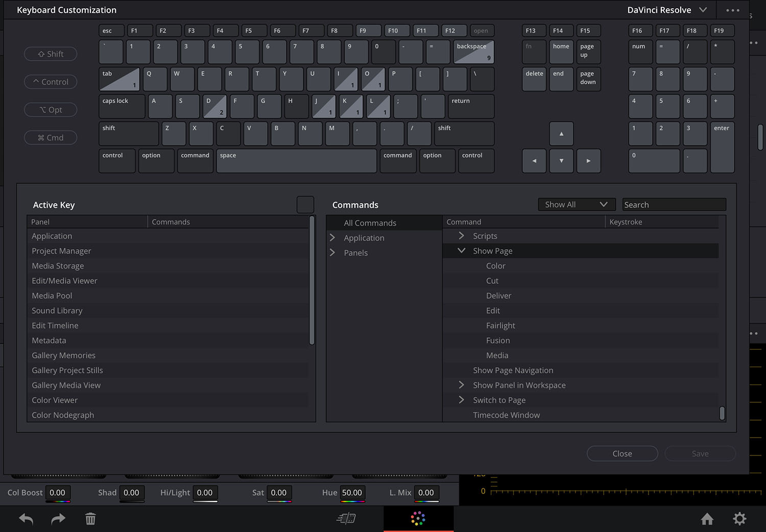Toggle the Cmd modifier button
The height and width of the screenshot is (532, 766).
[51, 138]
